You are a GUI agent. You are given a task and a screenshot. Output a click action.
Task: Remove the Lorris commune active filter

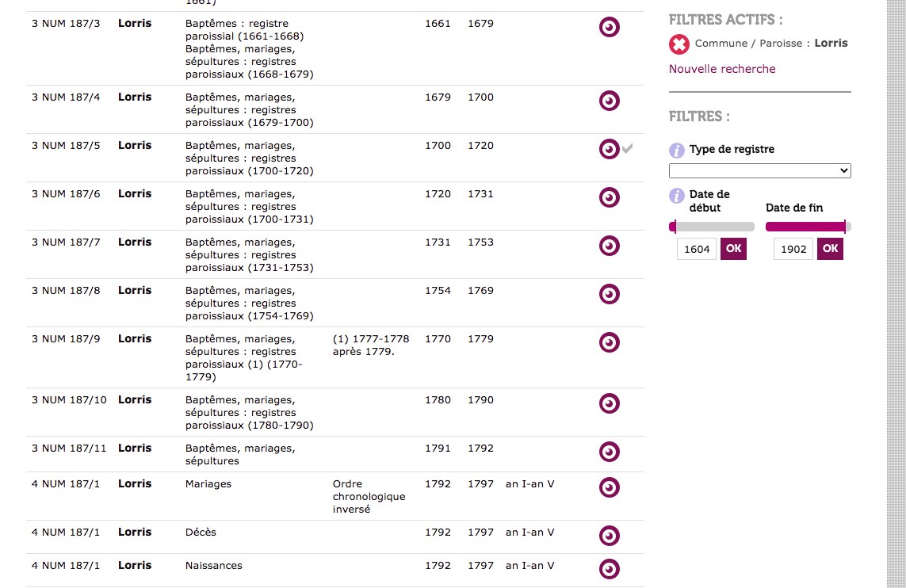[679, 44]
